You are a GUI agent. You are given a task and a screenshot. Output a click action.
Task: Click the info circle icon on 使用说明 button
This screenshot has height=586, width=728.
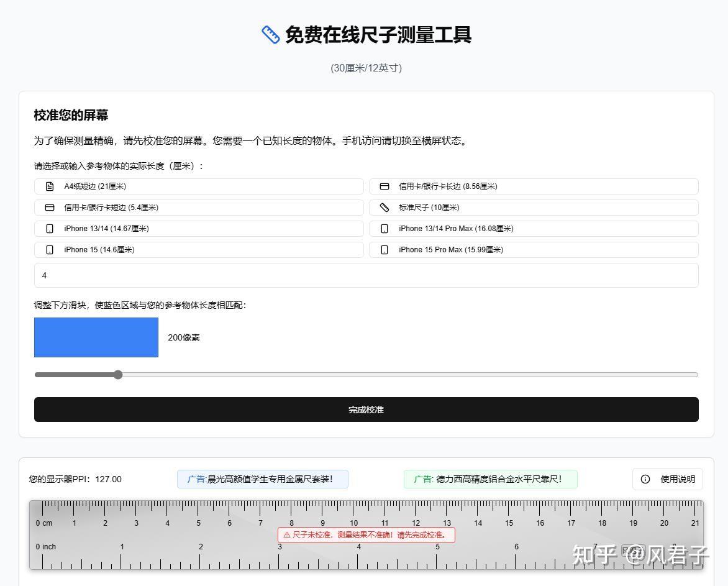644,478
